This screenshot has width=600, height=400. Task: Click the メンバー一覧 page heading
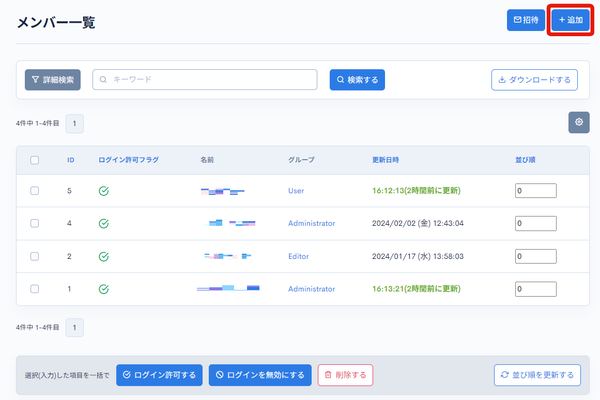coord(56,23)
